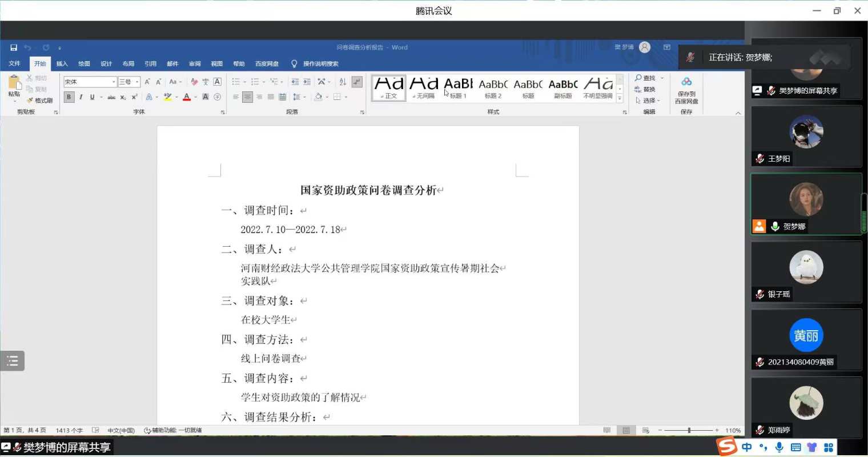
Task: Align text right
Action: (x=259, y=97)
